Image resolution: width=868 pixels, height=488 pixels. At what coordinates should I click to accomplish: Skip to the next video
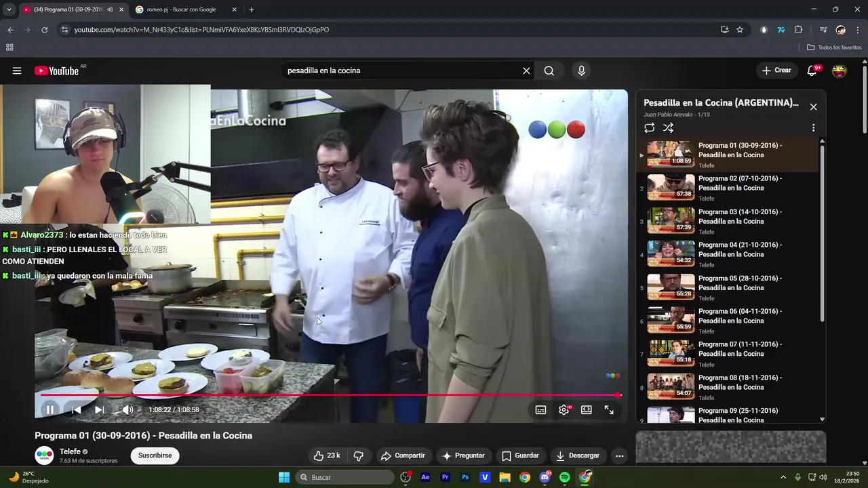tap(99, 409)
